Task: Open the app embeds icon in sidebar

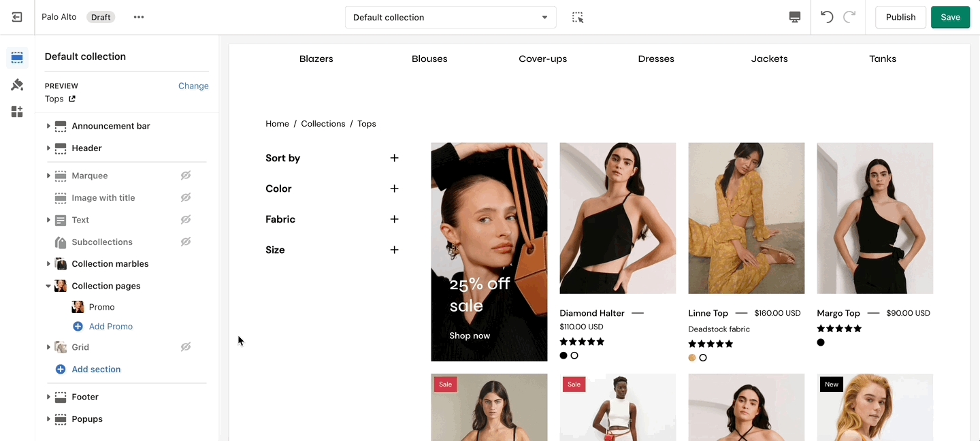Action: click(17, 112)
